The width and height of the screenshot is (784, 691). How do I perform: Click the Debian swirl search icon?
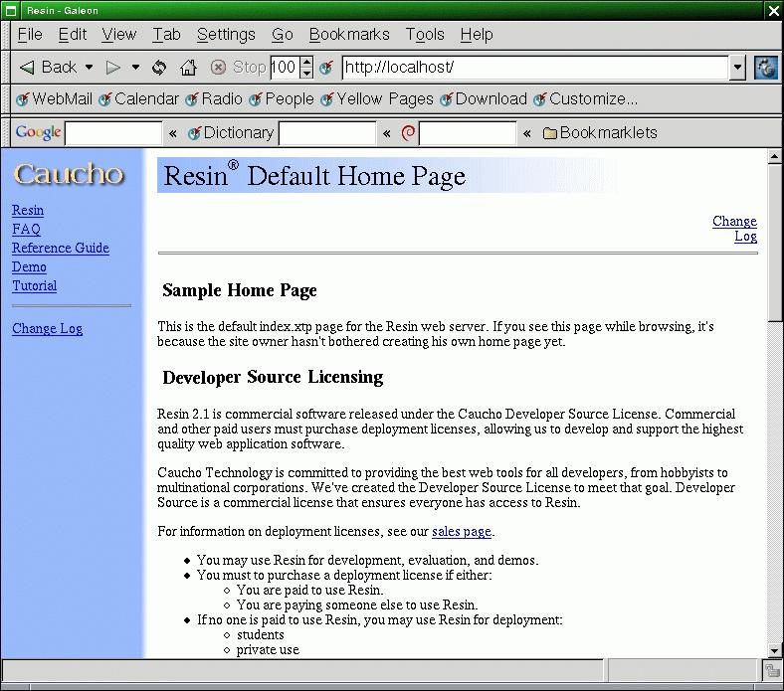coord(407,133)
